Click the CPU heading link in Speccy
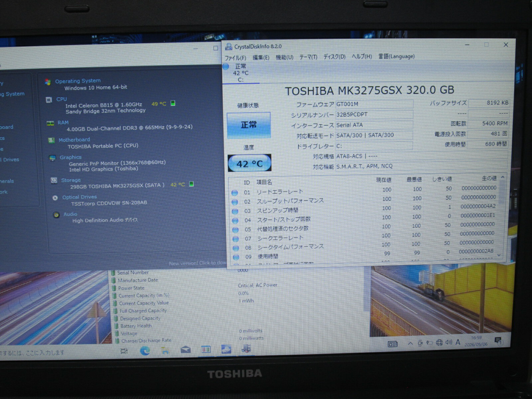This screenshot has height=399, width=532. click(62, 99)
